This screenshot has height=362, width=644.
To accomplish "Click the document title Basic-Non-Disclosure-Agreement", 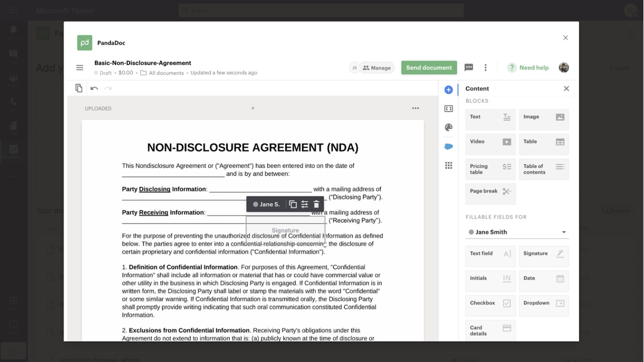I will 143,63.
